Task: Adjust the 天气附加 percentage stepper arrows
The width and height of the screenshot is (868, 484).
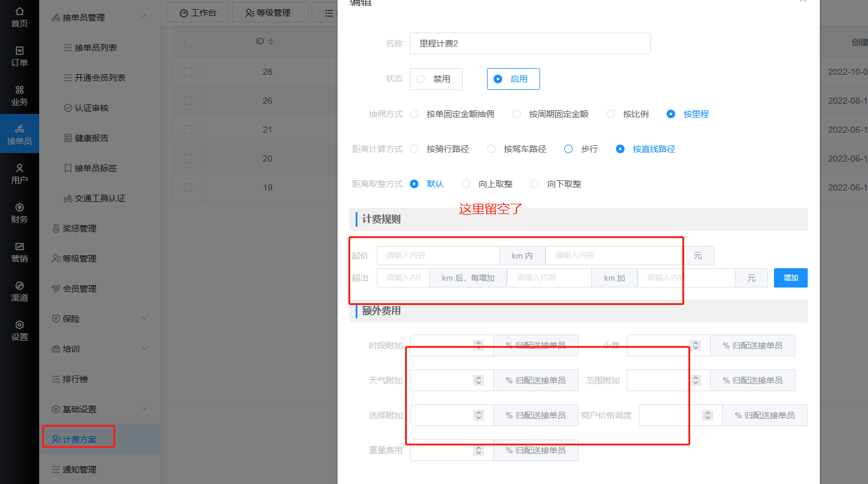Action: tap(479, 380)
